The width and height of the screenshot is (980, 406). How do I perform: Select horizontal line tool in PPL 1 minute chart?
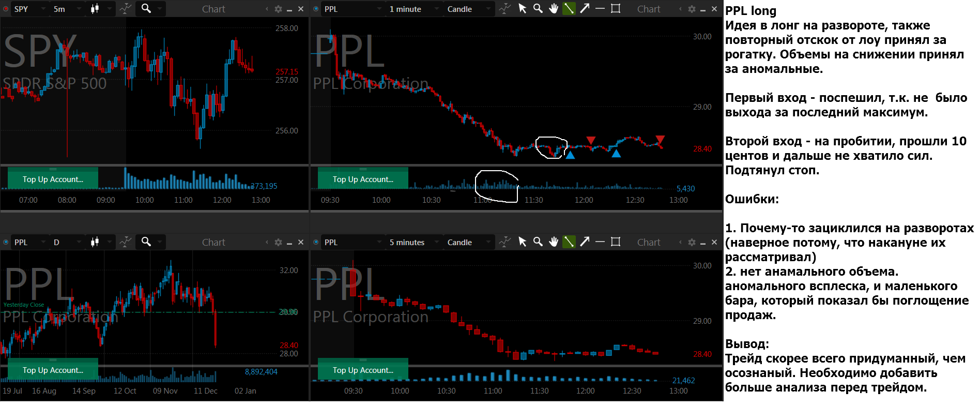pyautogui.click(x=600, y=9)
